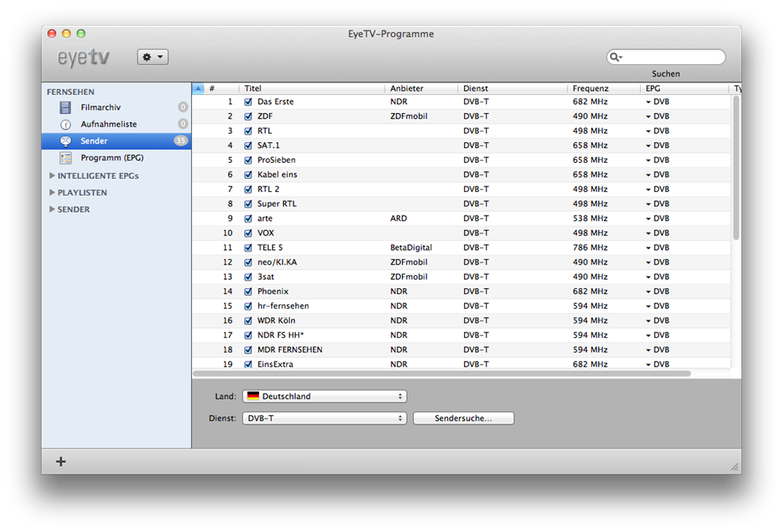The height and width of the screenshot is (532, 783).
Task: Click the FERNSEHEN sidebar heading
Action: pyautogui.click(x=70, y=92)
